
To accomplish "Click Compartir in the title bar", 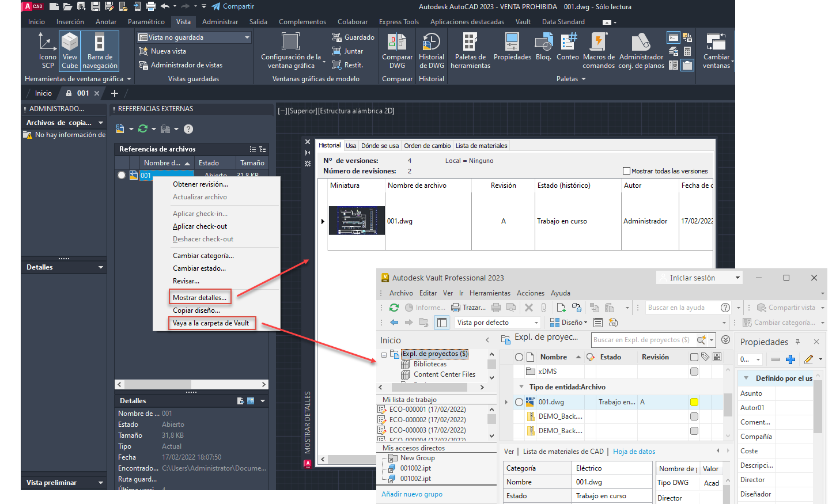I will click(233, 6).
